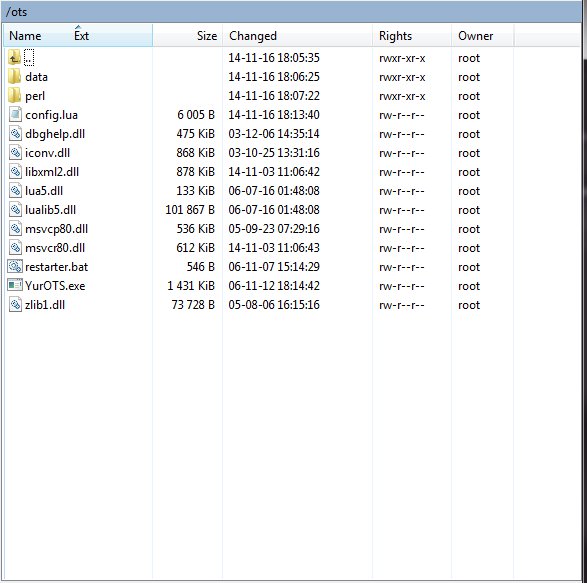Select the dbghelp.dll file icon
This screenshot has height=583, width=587.
click(x=15, y=134)
